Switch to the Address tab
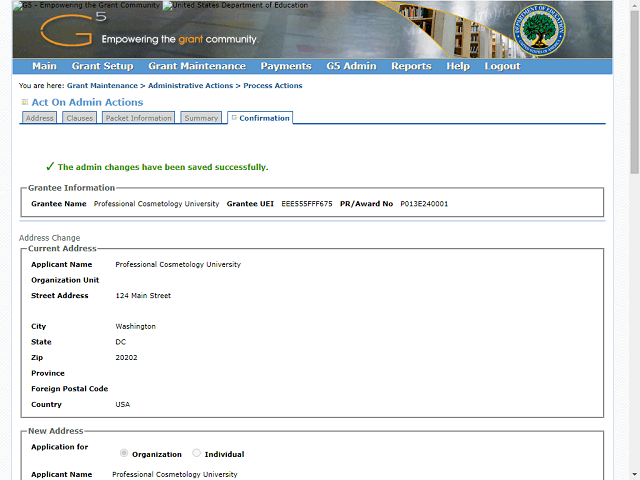 tap(40, 118)
